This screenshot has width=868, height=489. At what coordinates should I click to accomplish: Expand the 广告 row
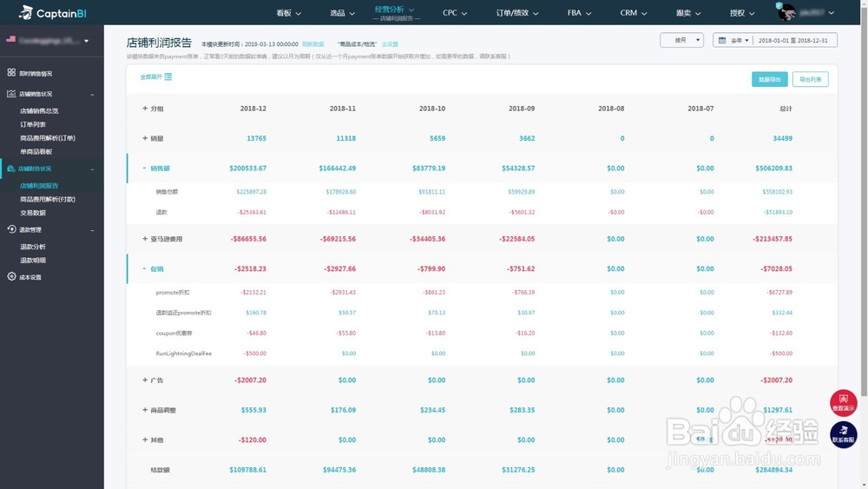click(x=145, y=380)
